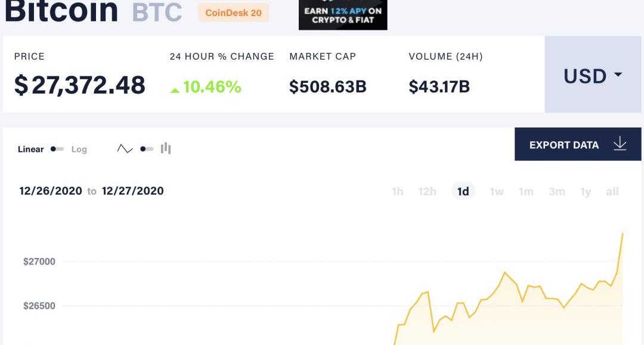Click the EXPORT DATA button
Screen dimensions: 644x345
click(x=578, y=144)
